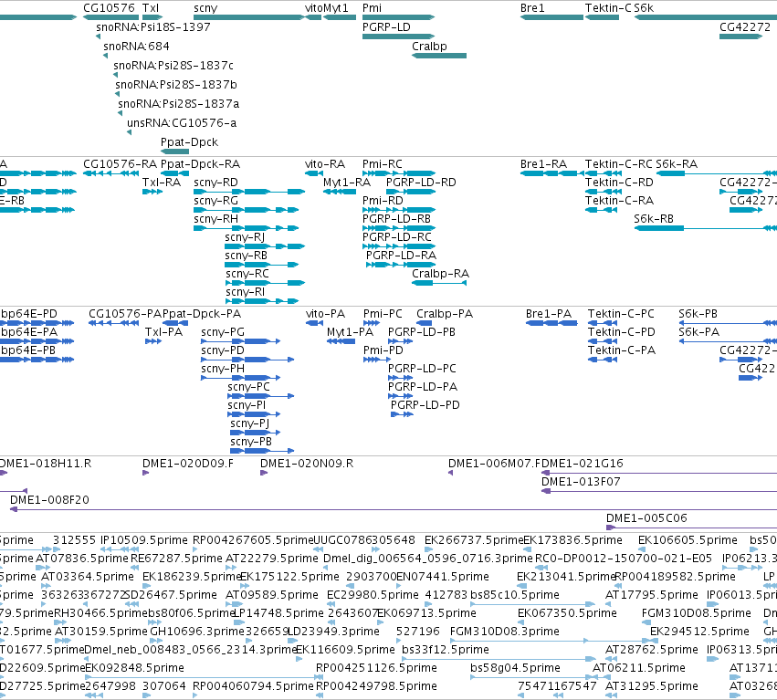
Task: Click the IP10509.5prime EST label
Action: click(144, 540)
